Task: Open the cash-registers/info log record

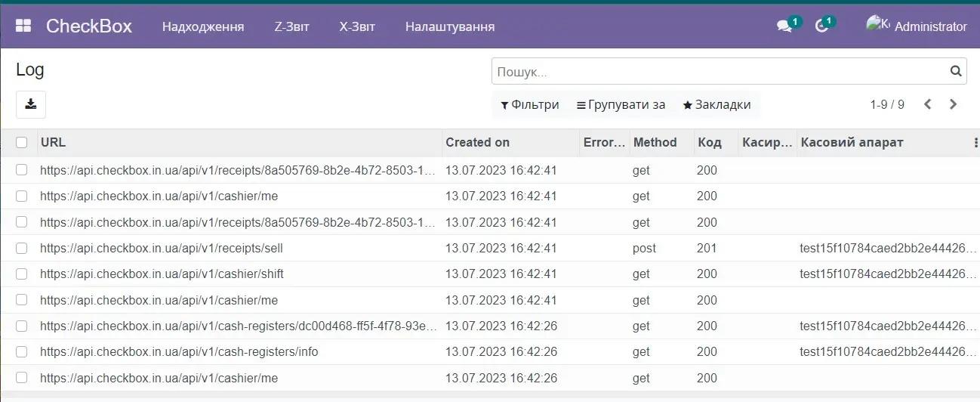Action: tap(179, 351)
